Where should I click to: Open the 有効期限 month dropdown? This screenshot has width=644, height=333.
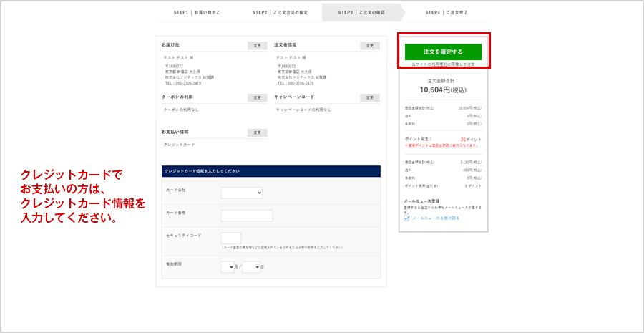tap(228, 267)
